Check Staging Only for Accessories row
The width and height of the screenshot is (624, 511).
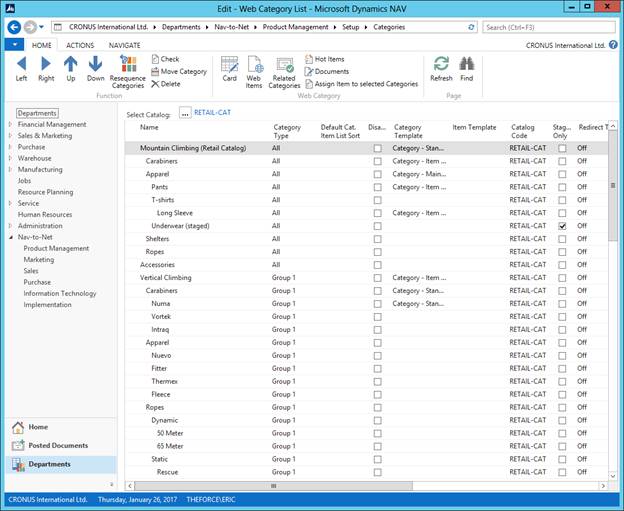[x=562, y=265]
